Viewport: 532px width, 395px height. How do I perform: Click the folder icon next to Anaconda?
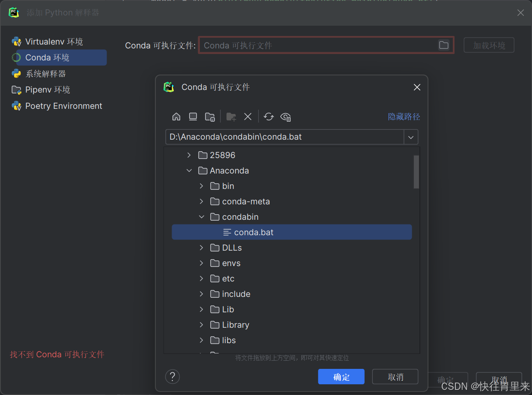(x=203, y=171)
